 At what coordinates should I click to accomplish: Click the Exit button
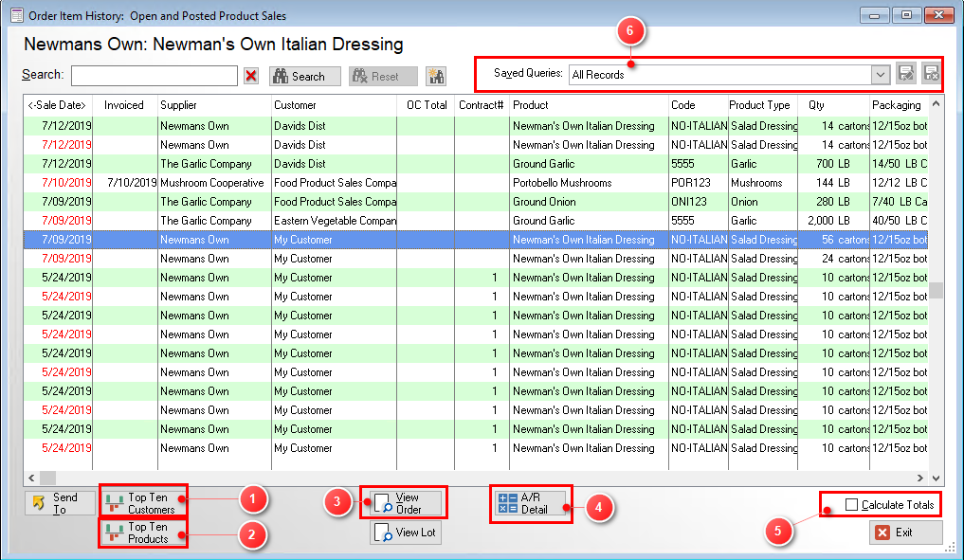pyautogui.click(x=905, y=533)
